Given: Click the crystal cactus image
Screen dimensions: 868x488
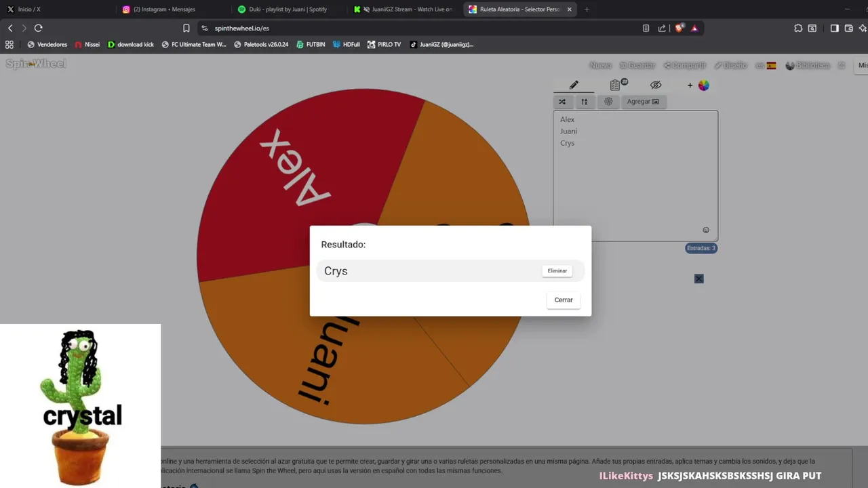Looking at the screenshot, I should (x=80, y=405).
